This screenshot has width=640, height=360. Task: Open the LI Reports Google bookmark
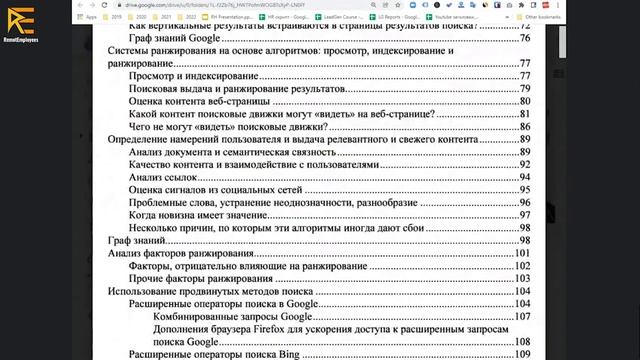[x=395, y=17]
